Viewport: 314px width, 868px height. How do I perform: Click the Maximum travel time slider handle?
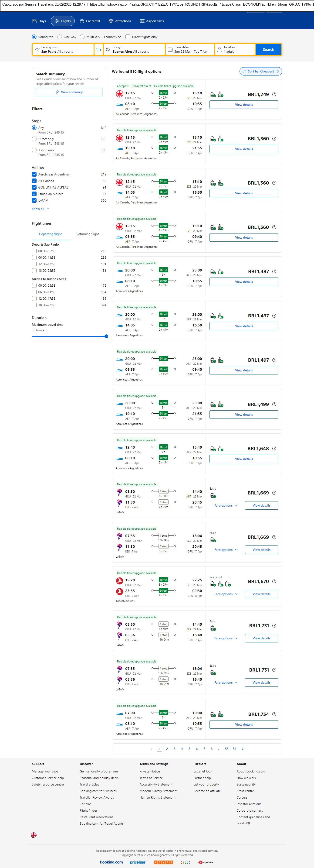[106, 336]
